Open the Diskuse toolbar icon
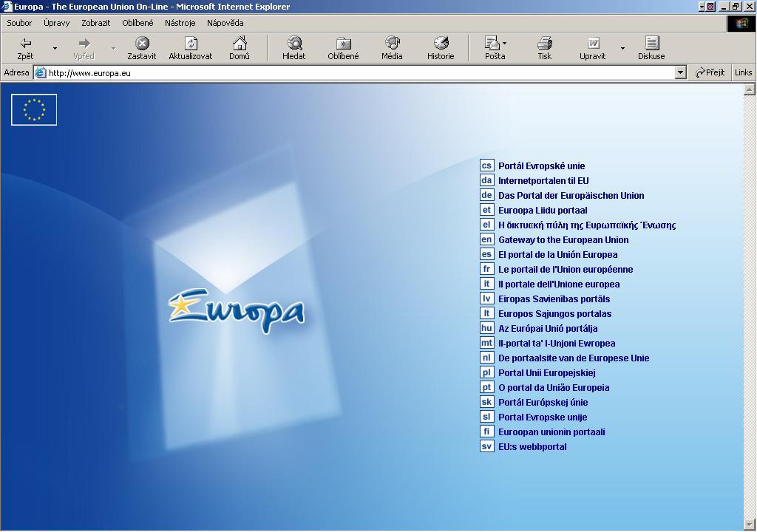The width and height of the screenshot is (757, 532). click(652, 43)
